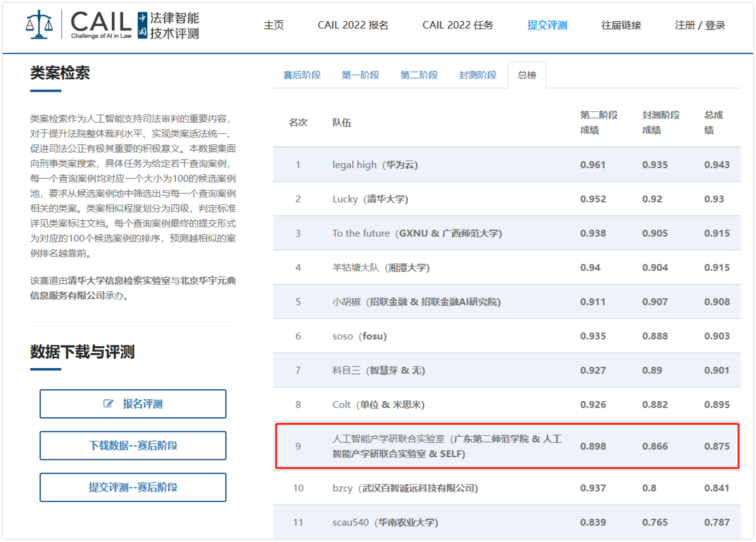Click the 数据下载与评测 section heading
The height and width of the screenshot is (542, 756).
tap(82, 352)
